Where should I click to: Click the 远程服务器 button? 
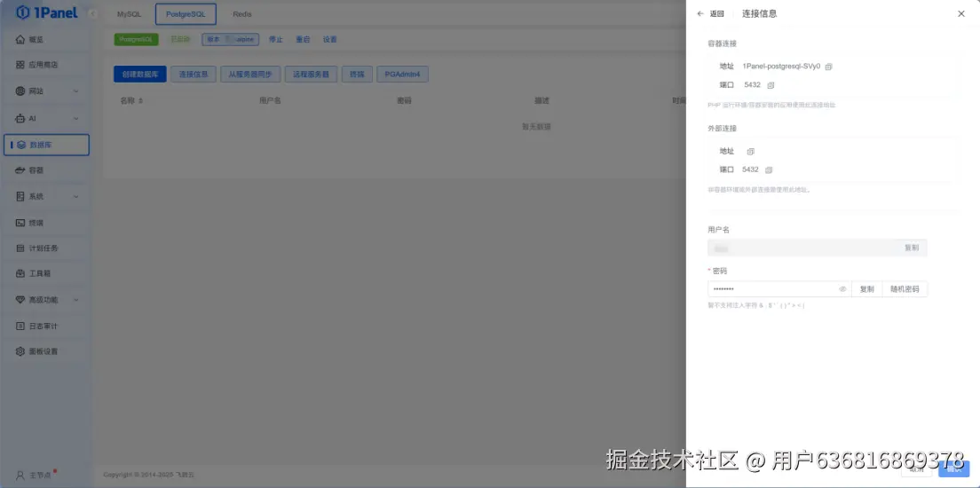[312, 75]
